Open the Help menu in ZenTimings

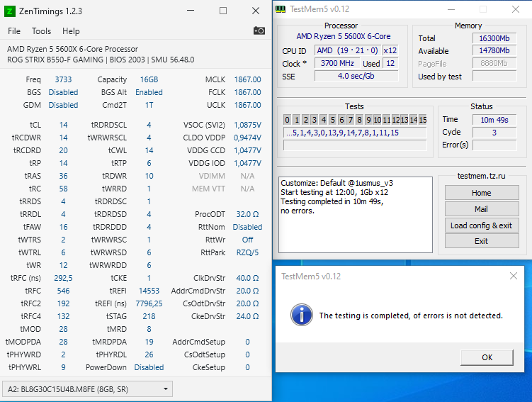(71, 31)
